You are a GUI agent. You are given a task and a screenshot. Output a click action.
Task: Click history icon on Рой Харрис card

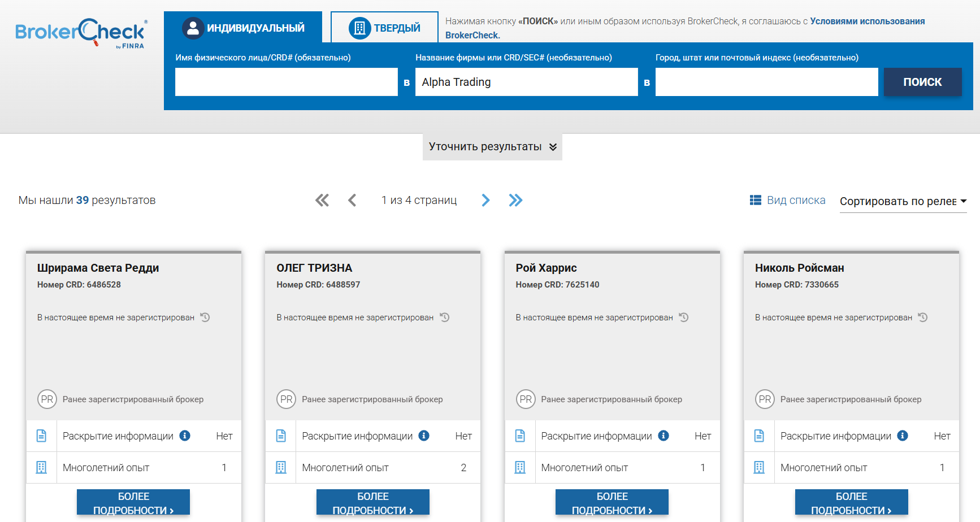(x=684, y=317)
